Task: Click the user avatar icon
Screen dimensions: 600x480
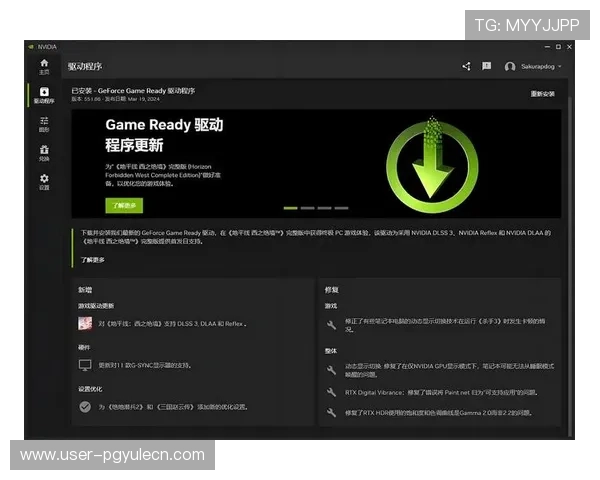Action: [510, 67]
